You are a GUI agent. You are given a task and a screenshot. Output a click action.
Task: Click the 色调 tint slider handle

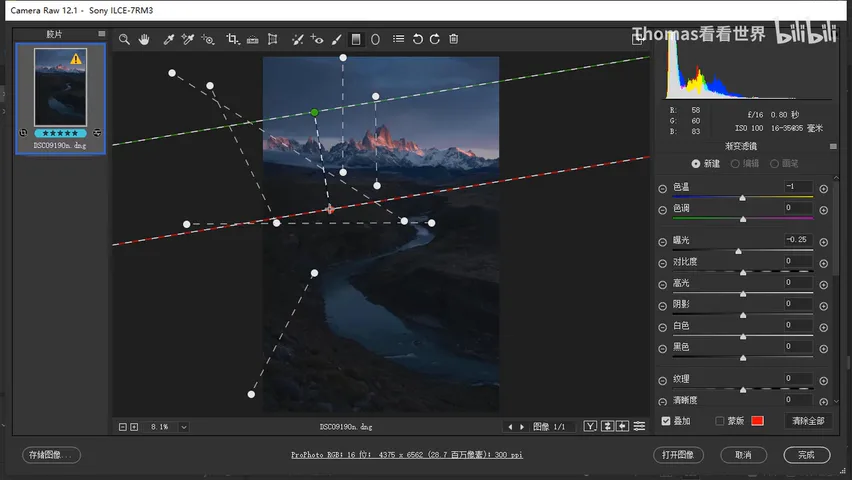pyautogui.click(x=743, y=220)
